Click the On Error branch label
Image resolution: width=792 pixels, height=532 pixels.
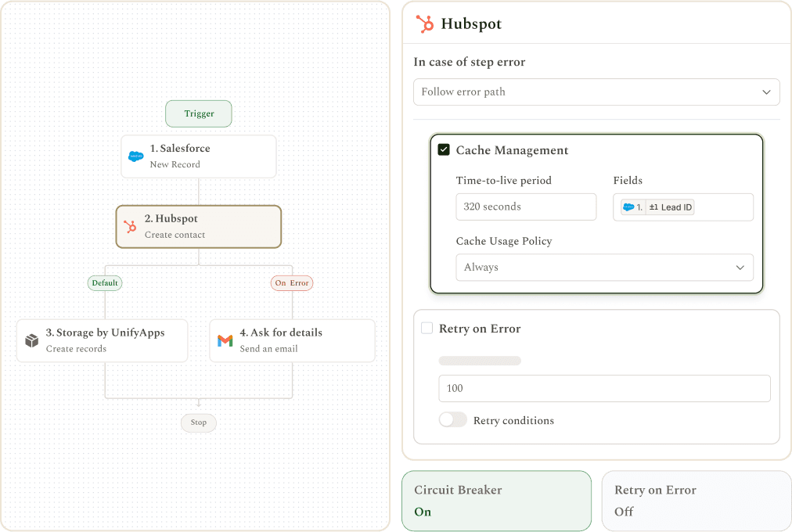tap(292, 282)
